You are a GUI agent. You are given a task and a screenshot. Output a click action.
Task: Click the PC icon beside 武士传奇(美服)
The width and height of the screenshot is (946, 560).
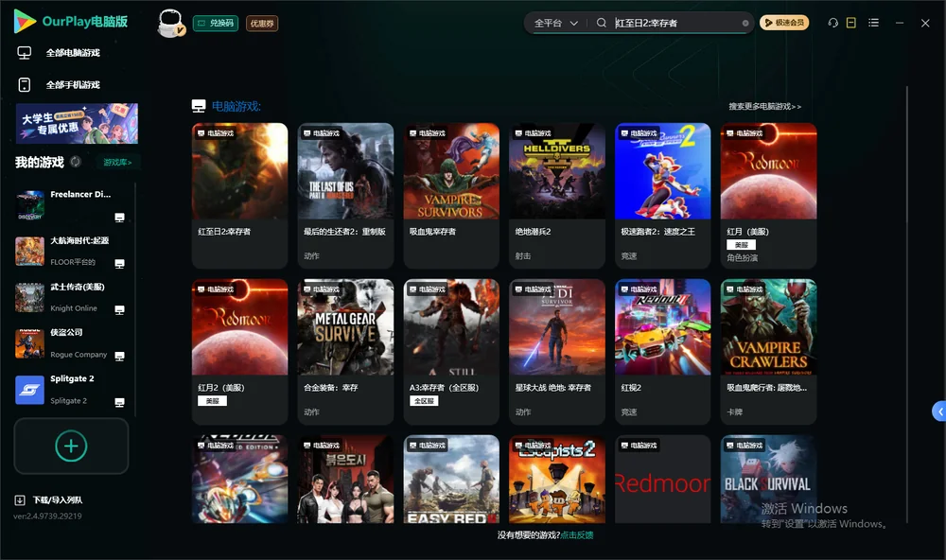(119, 310)
